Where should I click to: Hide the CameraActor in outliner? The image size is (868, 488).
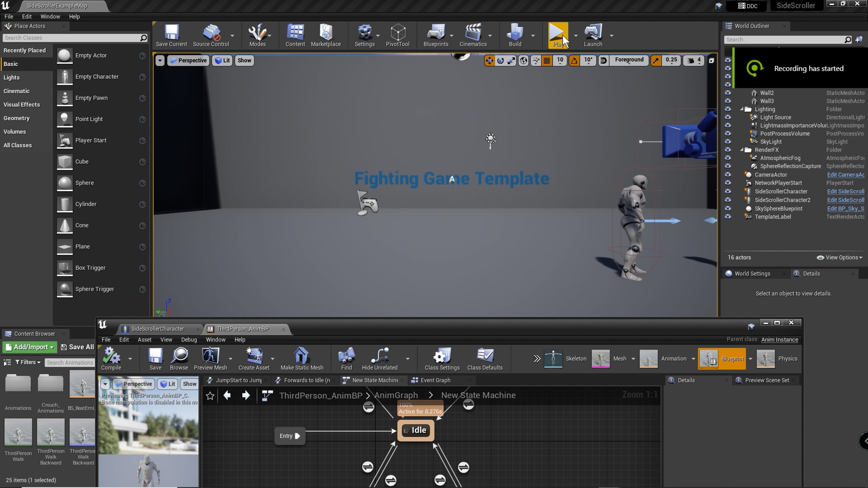[x=728, y=175]
